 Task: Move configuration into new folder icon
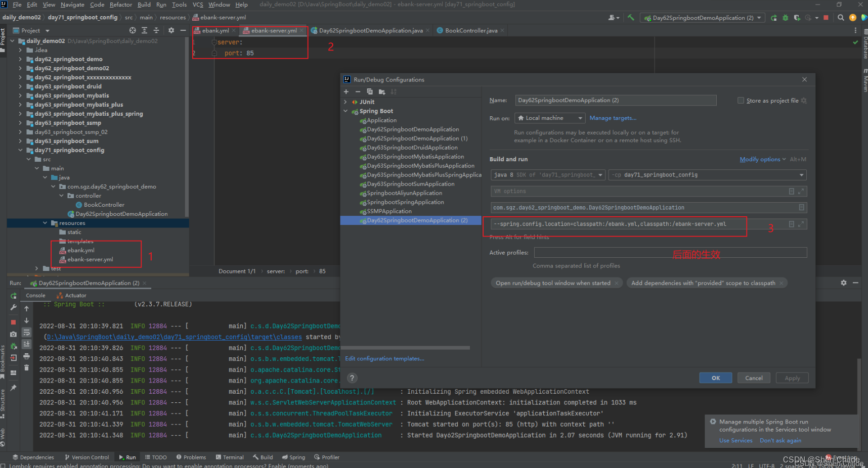(382, 91)
